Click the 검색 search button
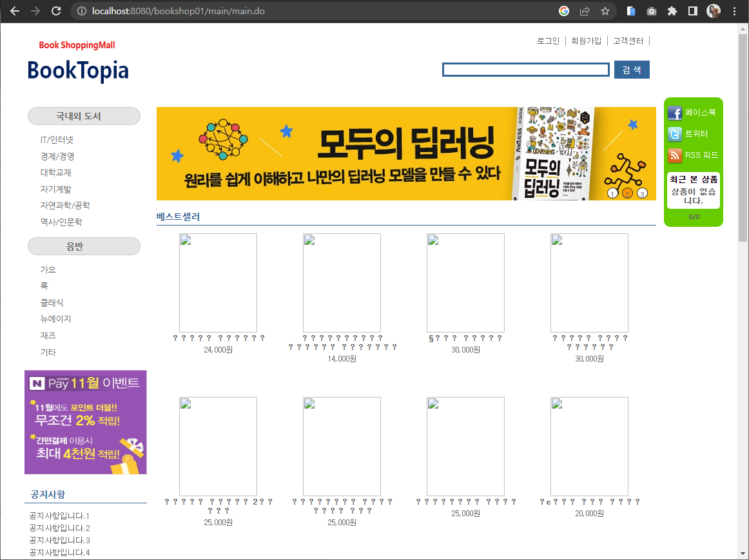This screenshot has height=560, width=749. pyautogui.click(x=632, y=70)
